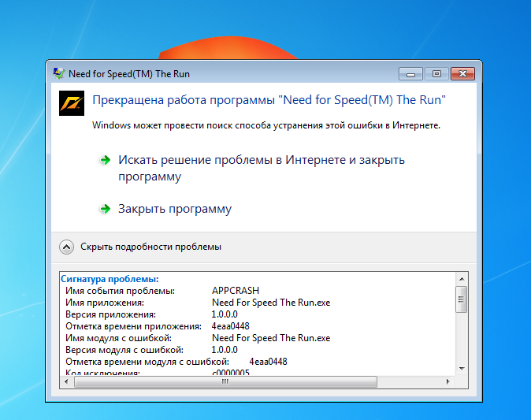The height and width of the screenshot is (420, 531).
Task: Click the scroll right arrow in details box
Action: [x=448, y=381]
